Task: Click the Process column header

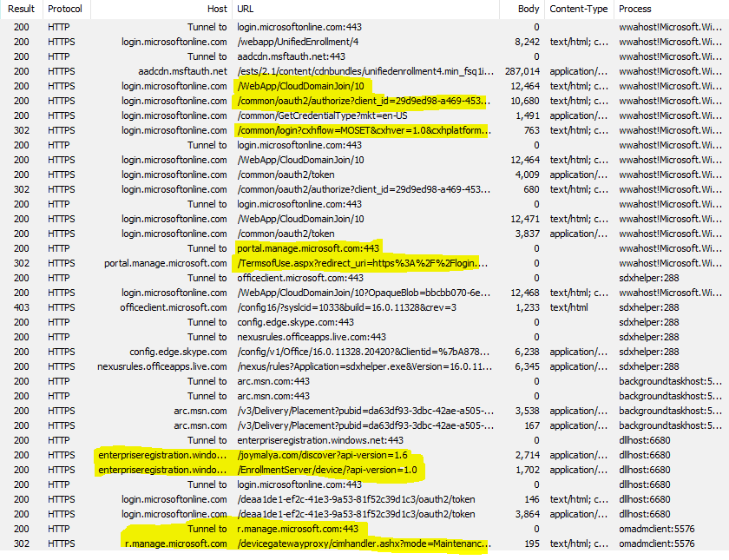Action: [x=634, y=9]
